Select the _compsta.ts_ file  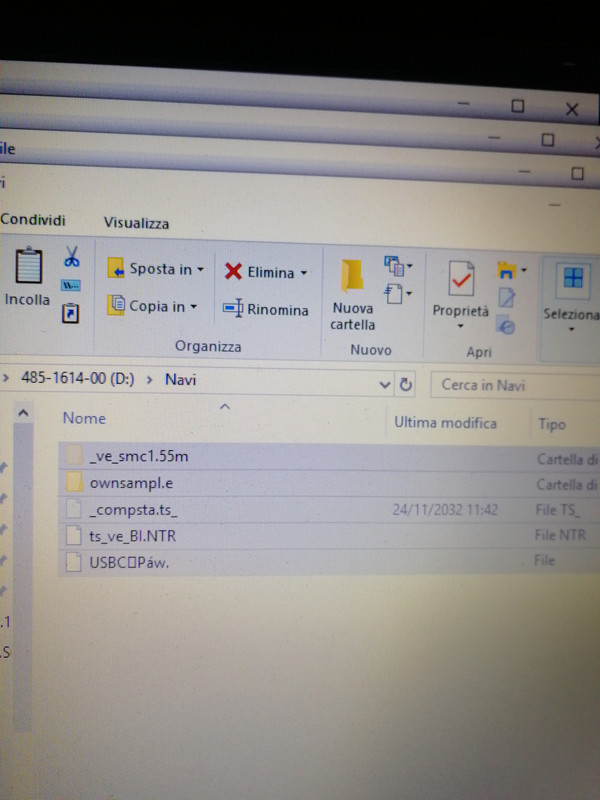(x=329, y=509)
